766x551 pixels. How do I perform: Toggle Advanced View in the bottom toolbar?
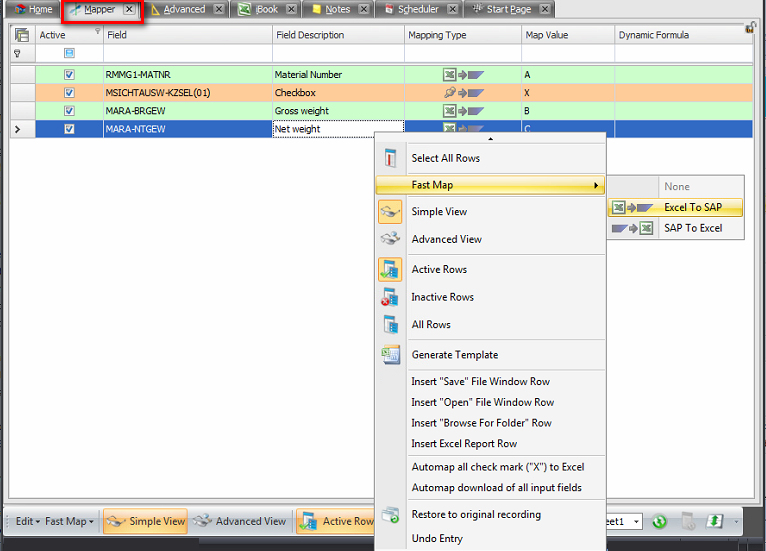click(240, 521)
